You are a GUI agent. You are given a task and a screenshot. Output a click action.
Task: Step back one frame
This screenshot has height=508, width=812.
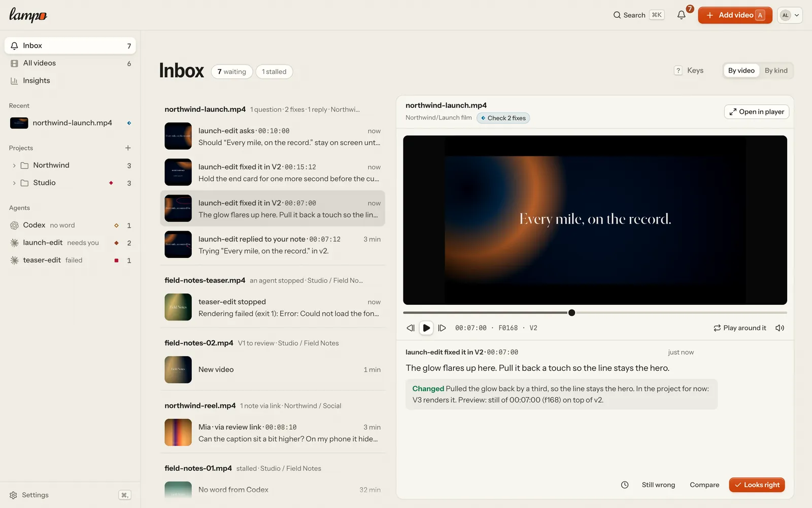(411, 328)
